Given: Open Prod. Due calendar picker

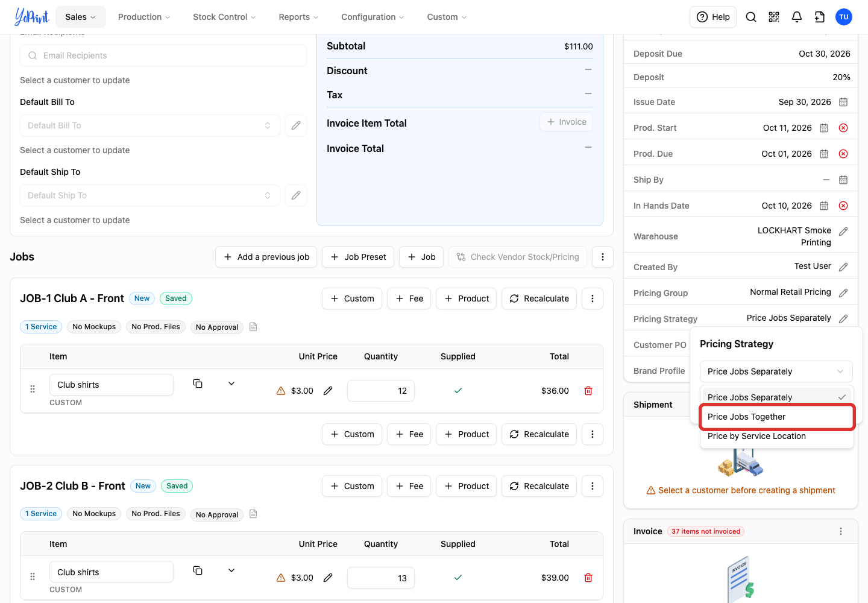Looking at the screenshot, I should click(x=824, y=154).
